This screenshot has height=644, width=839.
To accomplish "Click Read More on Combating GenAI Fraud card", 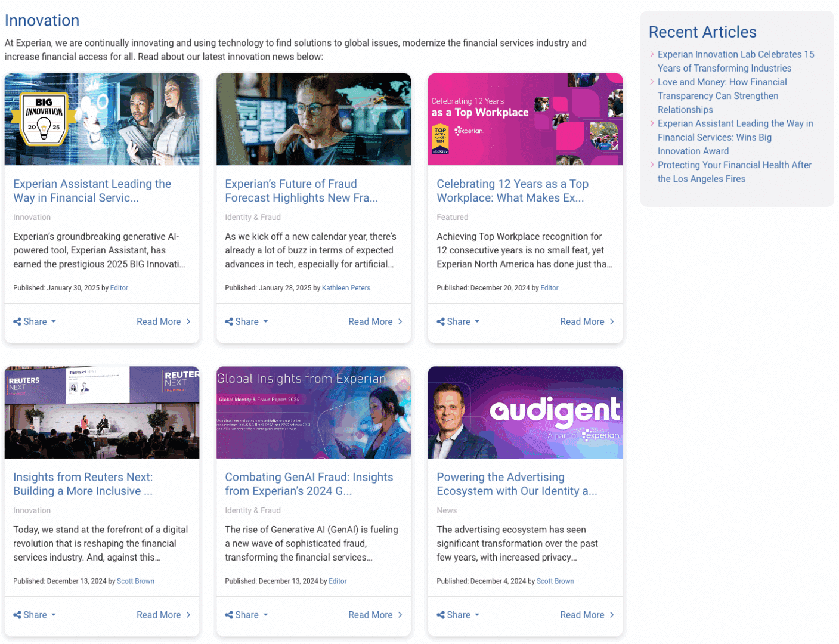I will 375,615.
